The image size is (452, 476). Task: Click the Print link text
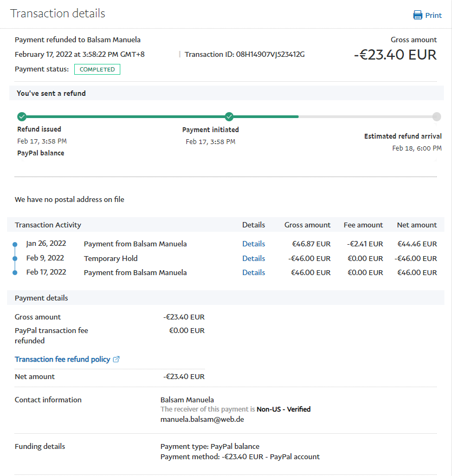tap(433, 15)
